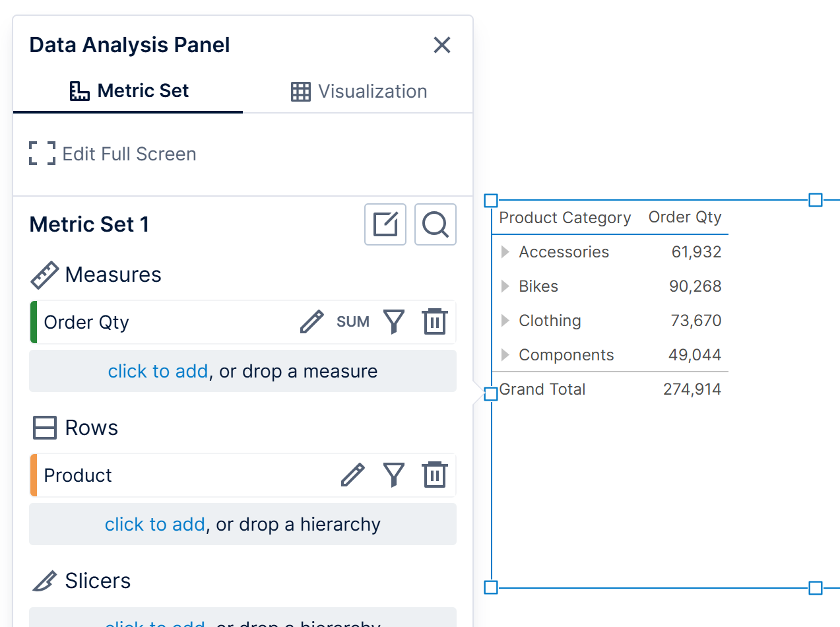
Task: Change the SUM aggregator on Order Qty
Action: point(353,322)
